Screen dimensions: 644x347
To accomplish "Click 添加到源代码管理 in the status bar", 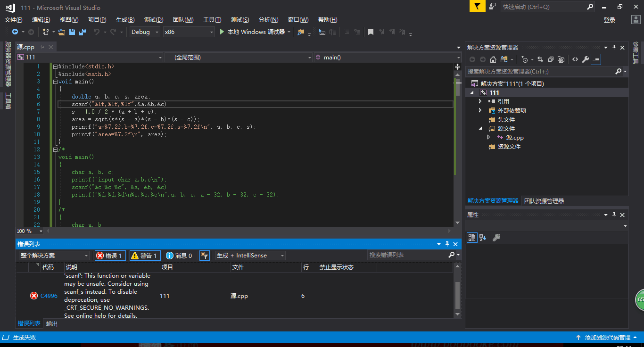I will coord(608,338).
